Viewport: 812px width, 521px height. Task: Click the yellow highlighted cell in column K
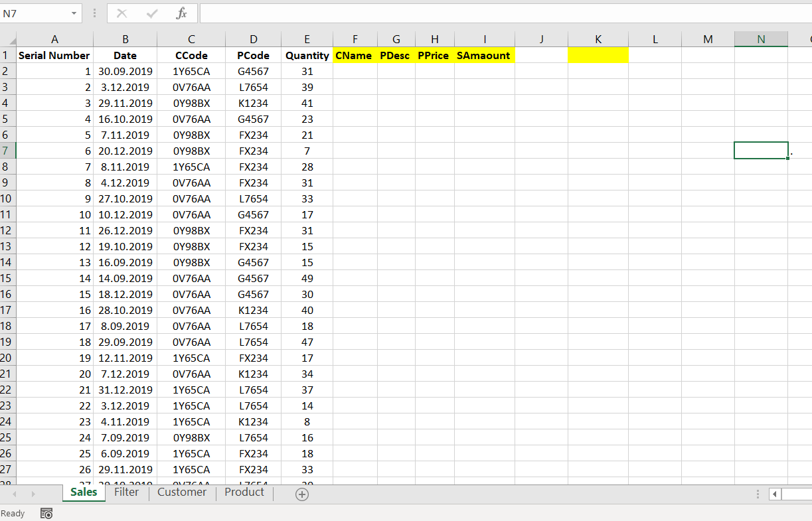tap(598, 55)
